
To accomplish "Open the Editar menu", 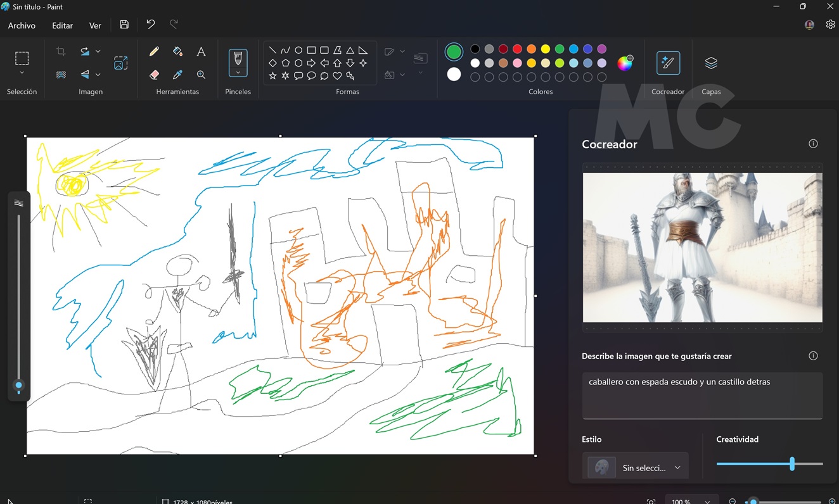I will [x=62, y=25].
